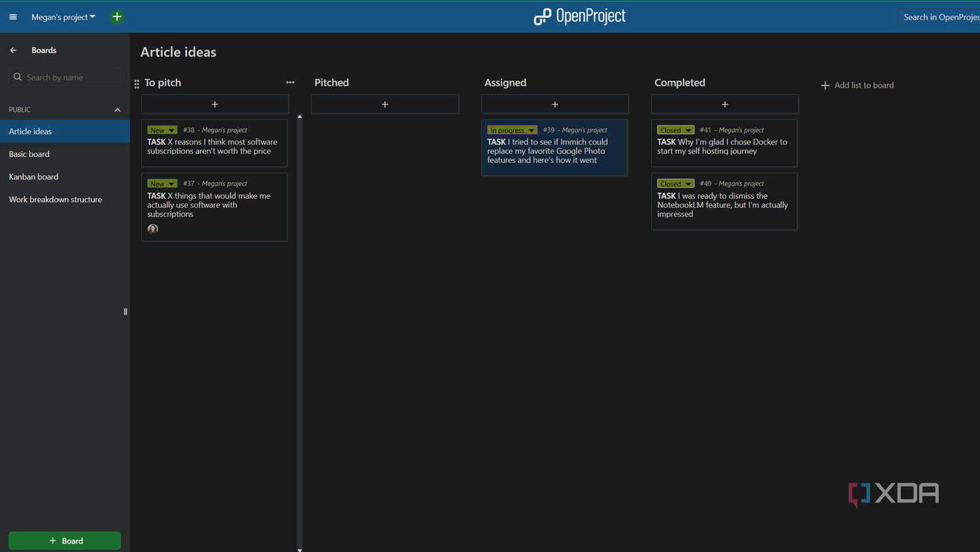Click the #38 work package ID
This screenshot has width=980, height=552.
tap(189, 130)
